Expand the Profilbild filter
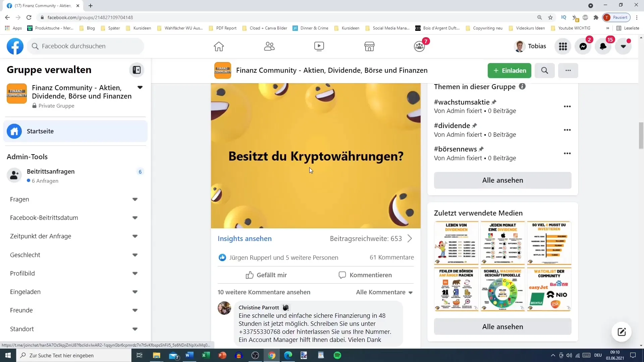Screen dimensions: 644x362 [x=135, y=274]
